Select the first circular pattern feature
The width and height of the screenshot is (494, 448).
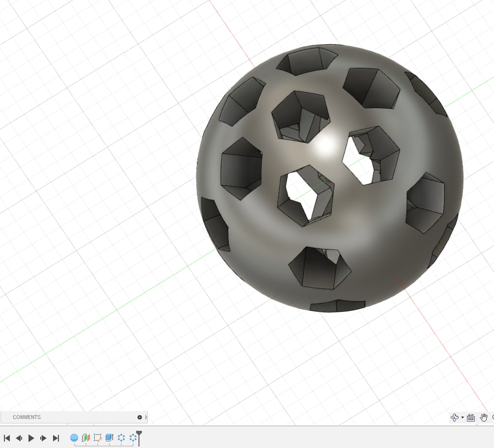click(121, 438)
